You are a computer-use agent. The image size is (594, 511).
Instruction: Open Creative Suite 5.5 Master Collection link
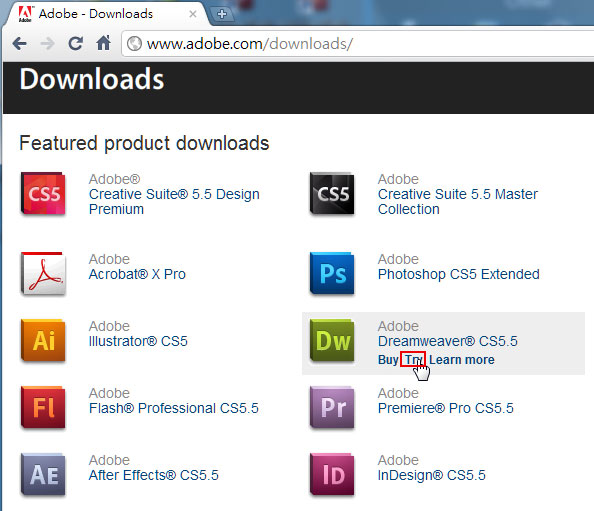click(x=458, y=202)
